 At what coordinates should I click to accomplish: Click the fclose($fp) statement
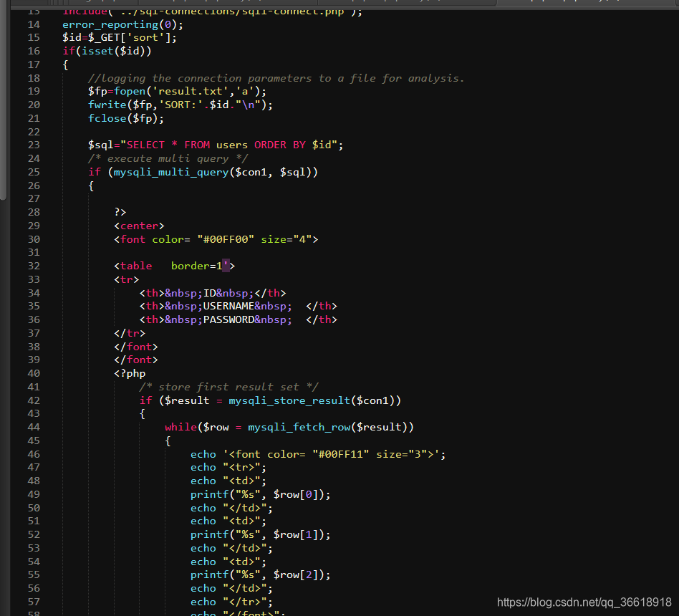126,118
